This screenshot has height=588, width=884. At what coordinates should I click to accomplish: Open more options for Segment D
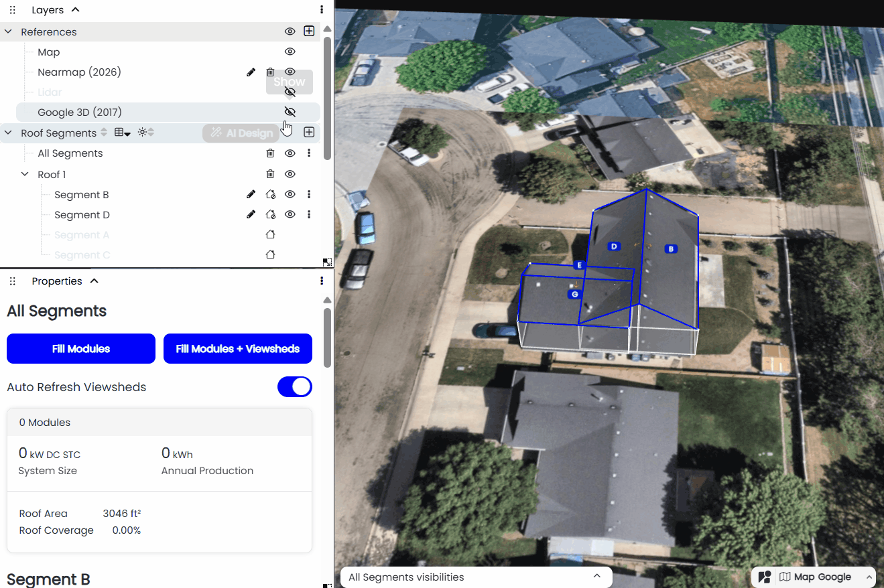click(x=309, y=214)
